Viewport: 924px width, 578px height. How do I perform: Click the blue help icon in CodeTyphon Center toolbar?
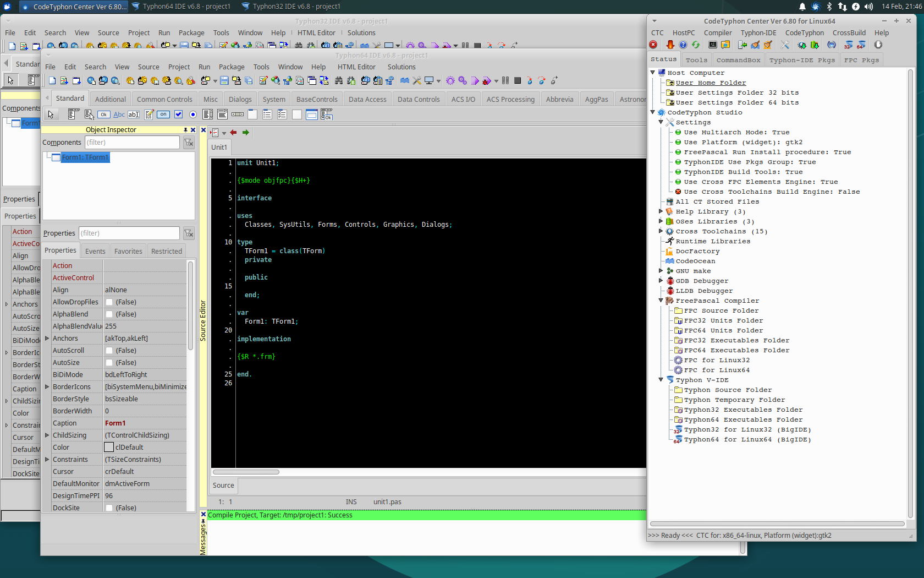pos(683,45)
